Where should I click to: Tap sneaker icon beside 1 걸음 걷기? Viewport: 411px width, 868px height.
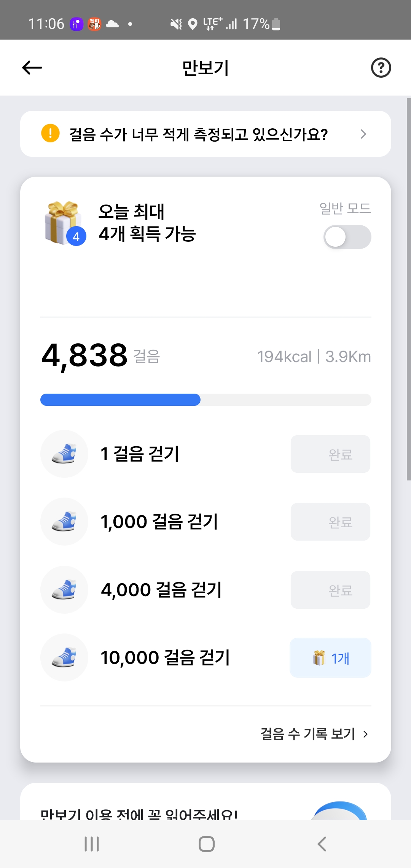64,454
